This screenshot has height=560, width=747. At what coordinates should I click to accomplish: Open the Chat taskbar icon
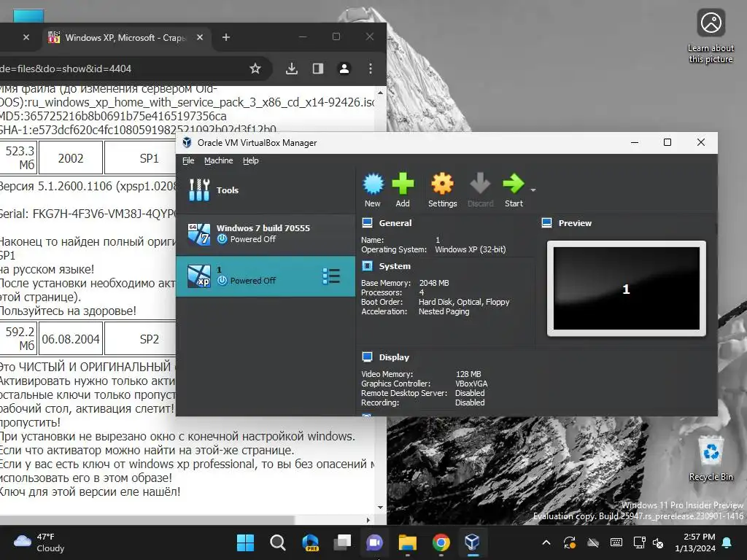pos(374,542)
